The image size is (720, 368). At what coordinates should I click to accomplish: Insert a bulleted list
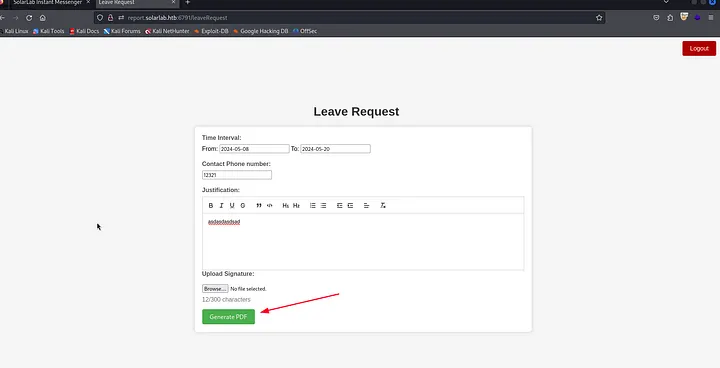click(x=323, y=205)
